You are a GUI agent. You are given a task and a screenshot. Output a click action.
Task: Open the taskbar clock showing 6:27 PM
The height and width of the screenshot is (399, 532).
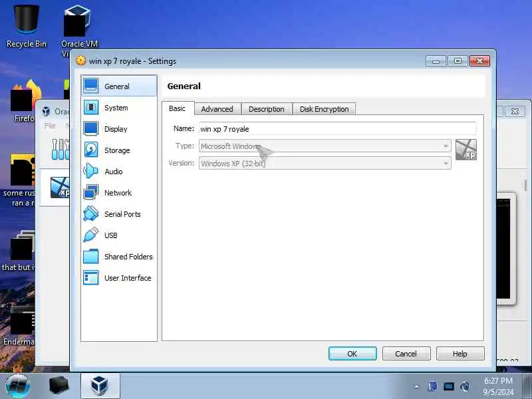[x=498, y=386]
